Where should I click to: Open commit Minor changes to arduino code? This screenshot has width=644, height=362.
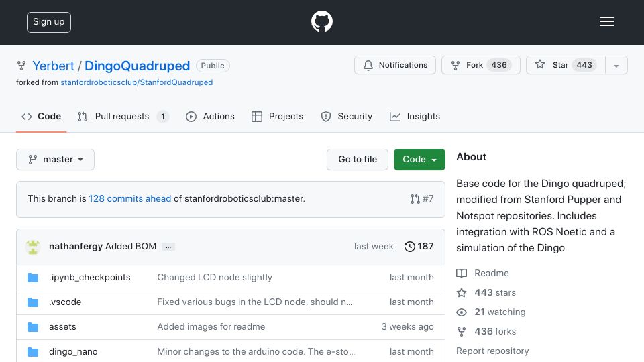[256, 352]
